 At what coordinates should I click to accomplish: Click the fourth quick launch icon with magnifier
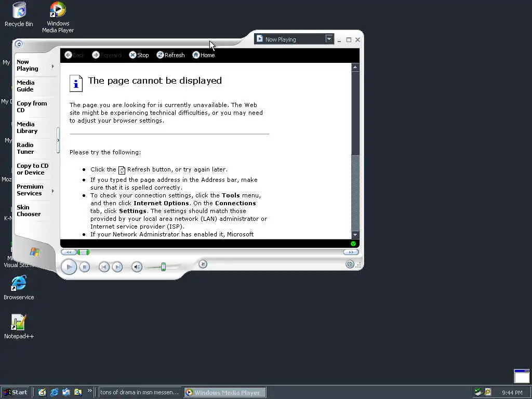pos(78,392)
